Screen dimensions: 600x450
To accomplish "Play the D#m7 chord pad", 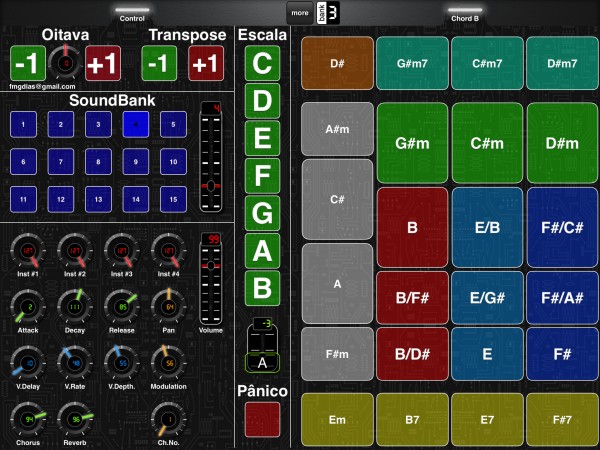I will click(x=562, y=63).
